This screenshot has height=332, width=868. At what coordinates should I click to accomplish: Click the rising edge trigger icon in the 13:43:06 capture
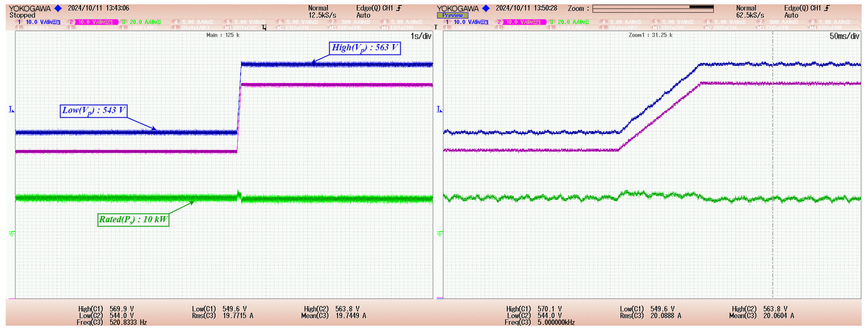coord(399,8)
